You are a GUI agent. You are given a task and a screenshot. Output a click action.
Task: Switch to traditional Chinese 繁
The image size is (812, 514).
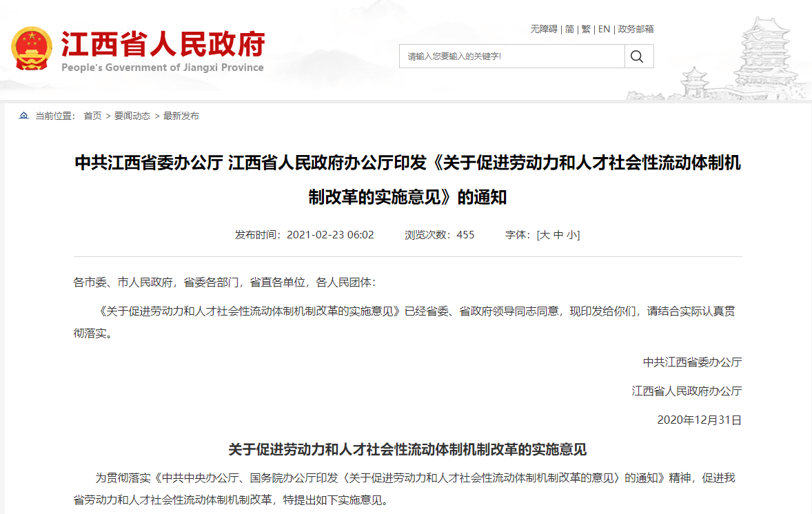tap(586, 29)
